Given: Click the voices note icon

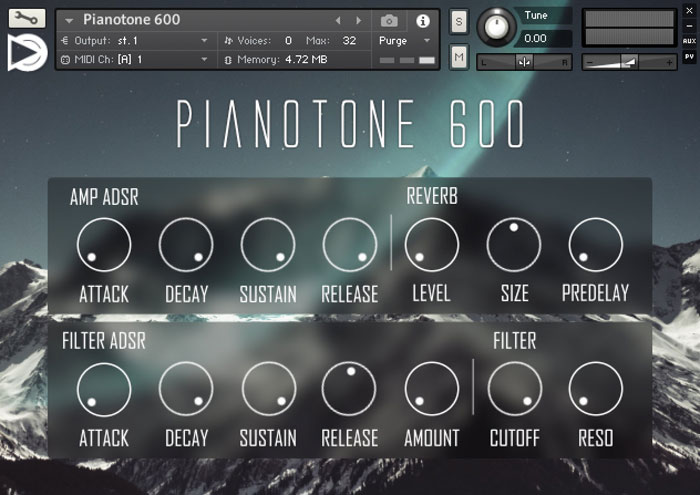Looking at the screenshot, I should click(228, 41).
